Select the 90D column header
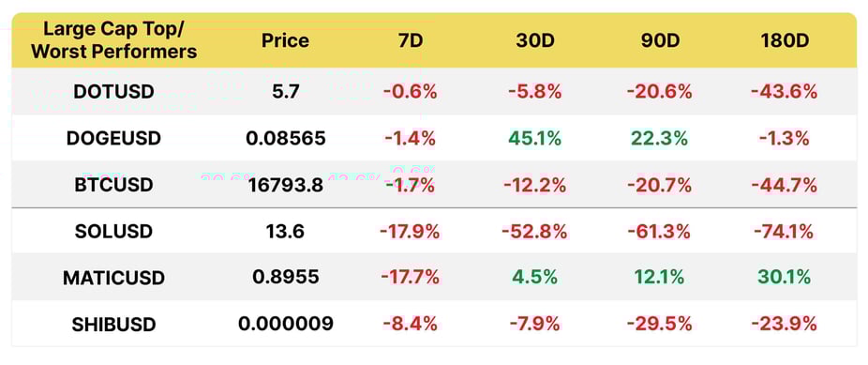Image resolution: width=868 pixels, height=365 pixels. point(659,41)
